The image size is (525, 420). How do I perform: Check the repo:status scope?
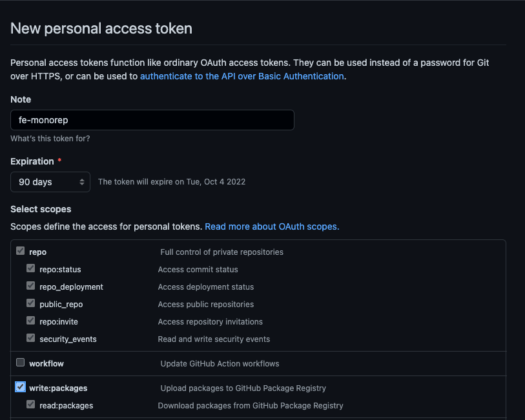point(30,269)
